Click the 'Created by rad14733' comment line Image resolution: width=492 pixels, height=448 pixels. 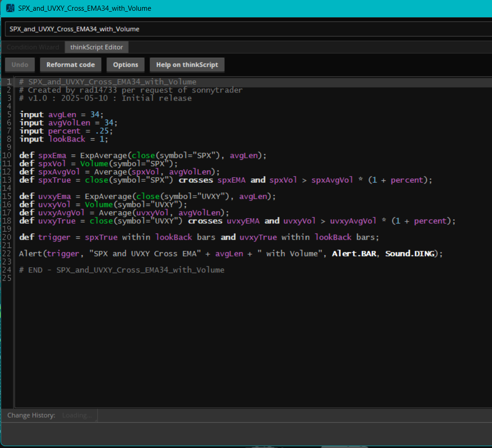coord(131,90)
